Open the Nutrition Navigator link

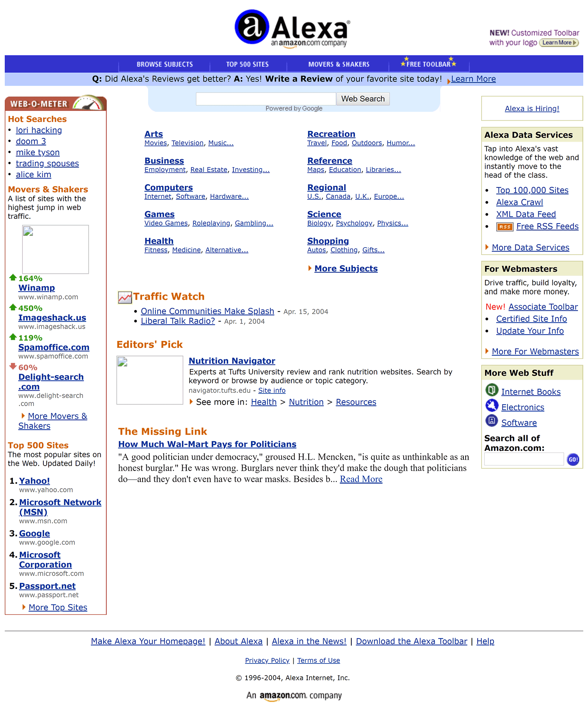pyautogui.click(x=232, y=361)
